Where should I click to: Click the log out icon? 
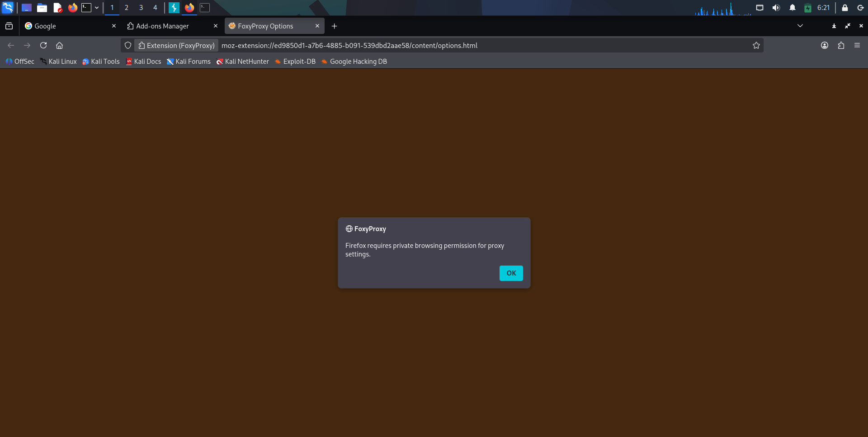point(860,8)
